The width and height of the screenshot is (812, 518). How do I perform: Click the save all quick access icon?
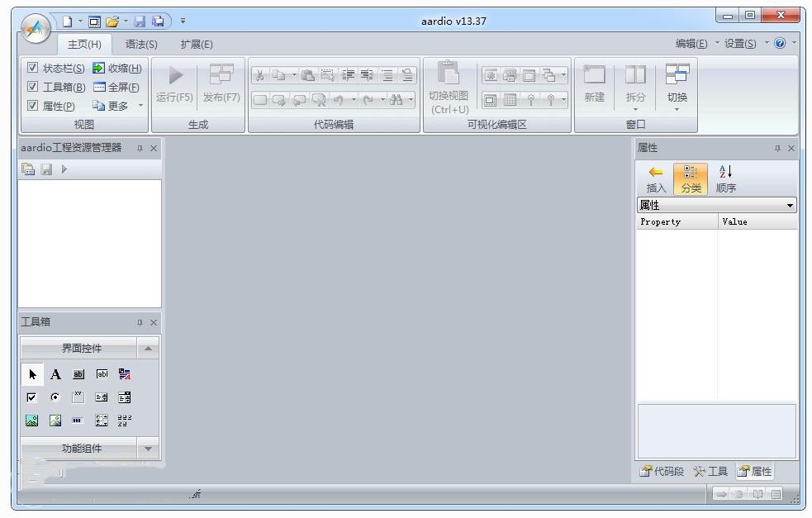158,21
